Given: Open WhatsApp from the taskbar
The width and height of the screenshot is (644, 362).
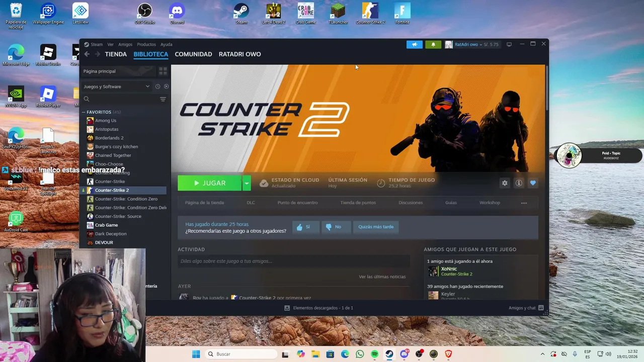Looking at the screenshot, I should (360, 354).
